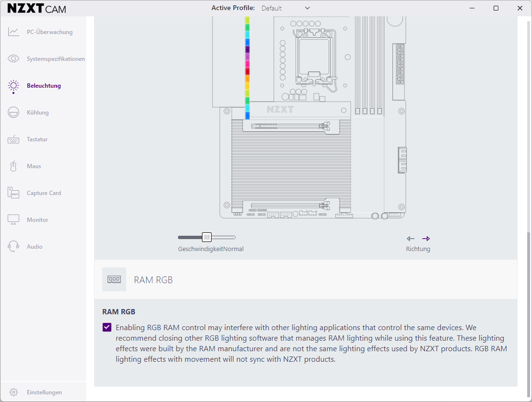The height and width of the screenshot is (402, 532).
Task: Open the Tastatur keyboard icon
Action: click(13, 139)
